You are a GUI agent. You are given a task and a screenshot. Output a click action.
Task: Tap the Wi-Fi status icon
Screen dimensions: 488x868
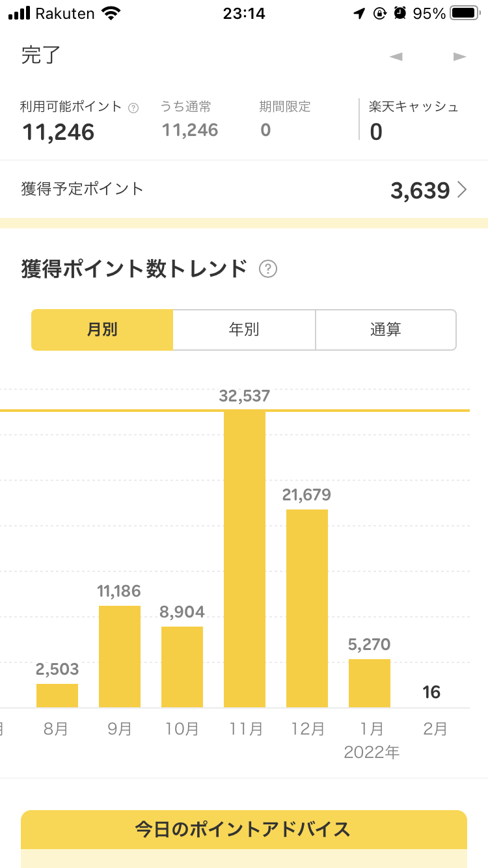tap(111, 13)
